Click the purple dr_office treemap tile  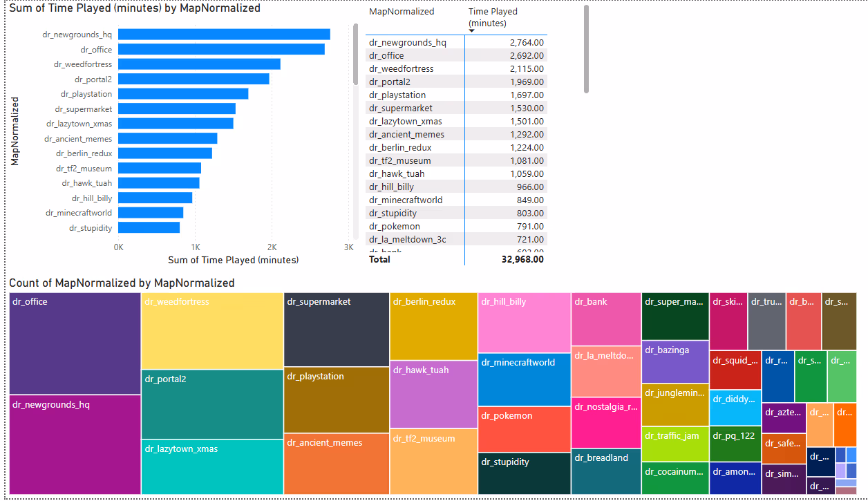pyautogui.click(x=75, y=343)
